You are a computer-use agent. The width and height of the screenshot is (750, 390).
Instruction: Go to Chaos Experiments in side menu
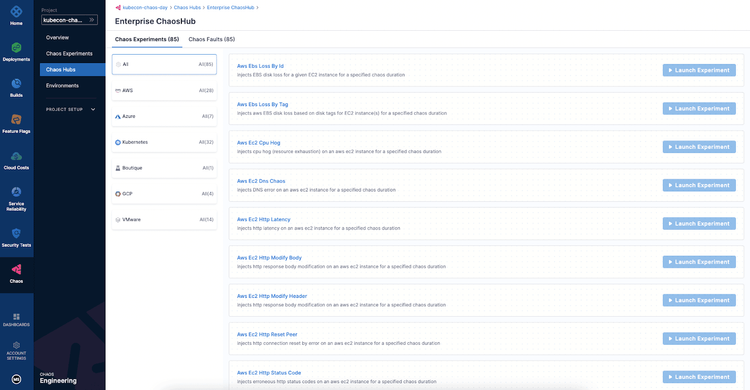[x=69, y=54]
